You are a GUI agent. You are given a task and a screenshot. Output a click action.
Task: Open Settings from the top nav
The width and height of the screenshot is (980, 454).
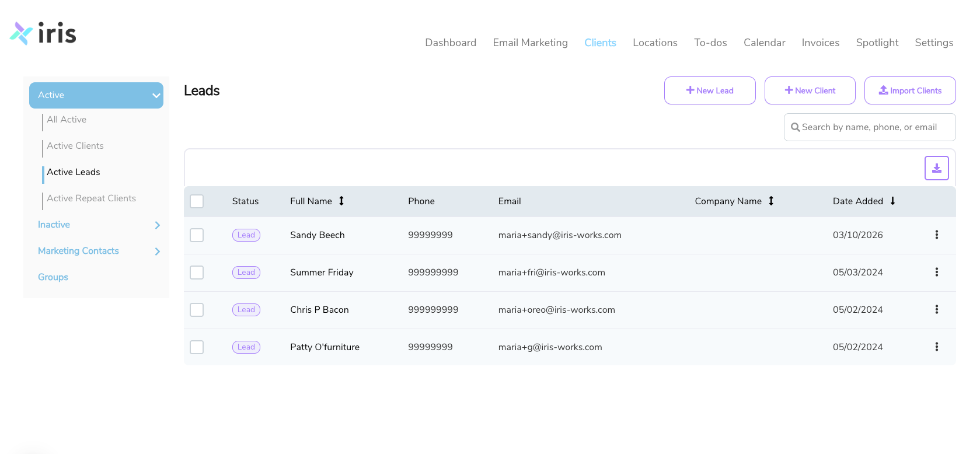tap(934, 43)
